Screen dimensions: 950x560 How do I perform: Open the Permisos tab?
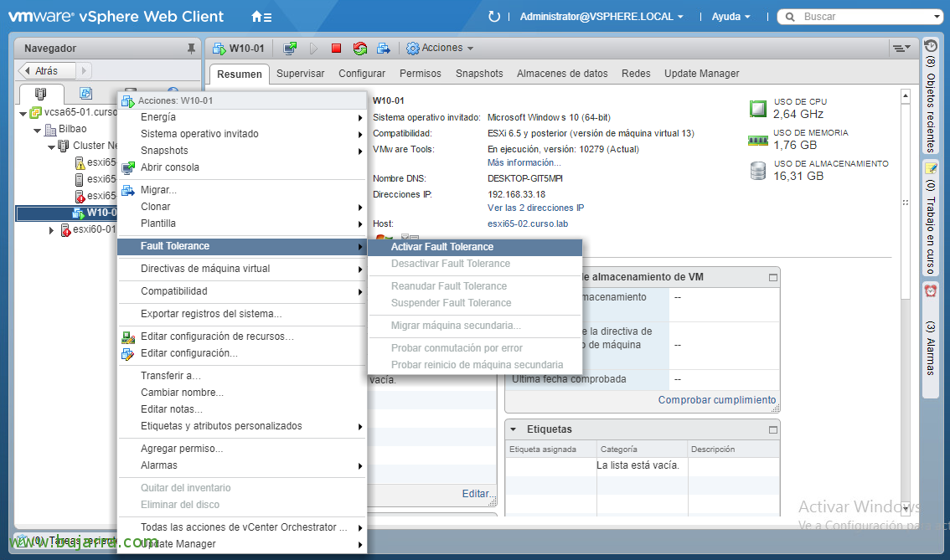421,74
